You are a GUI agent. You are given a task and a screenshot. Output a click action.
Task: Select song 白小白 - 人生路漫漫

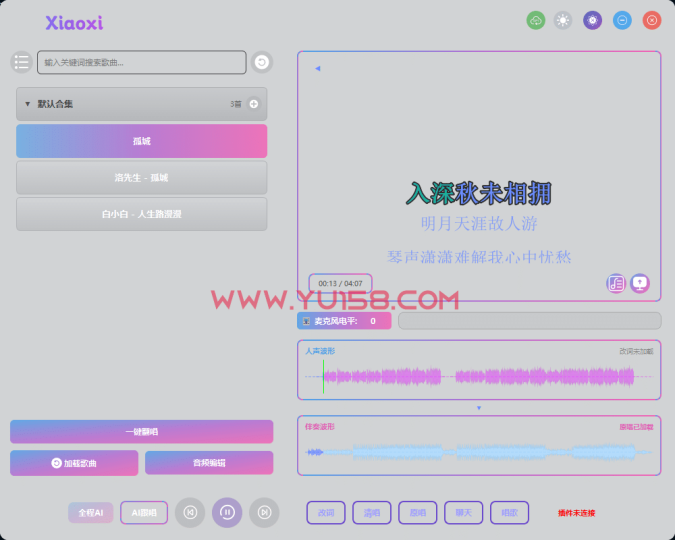(x=142, y=214)
